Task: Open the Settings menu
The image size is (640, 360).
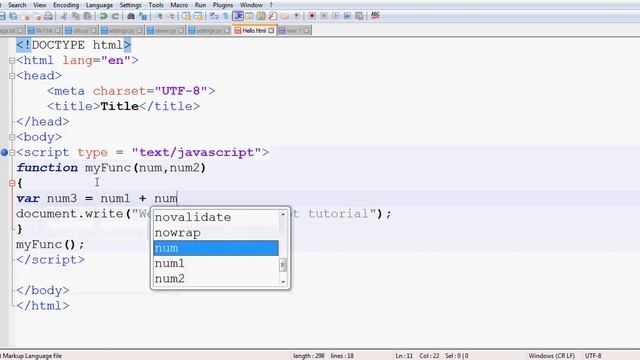Action: click(x=130, y=5)
